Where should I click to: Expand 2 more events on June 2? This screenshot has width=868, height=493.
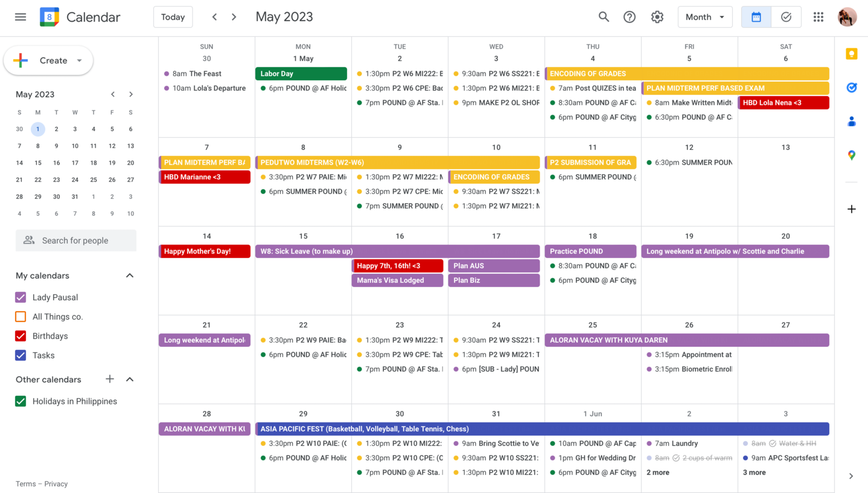pyautogui.click(x=658, y=472)
